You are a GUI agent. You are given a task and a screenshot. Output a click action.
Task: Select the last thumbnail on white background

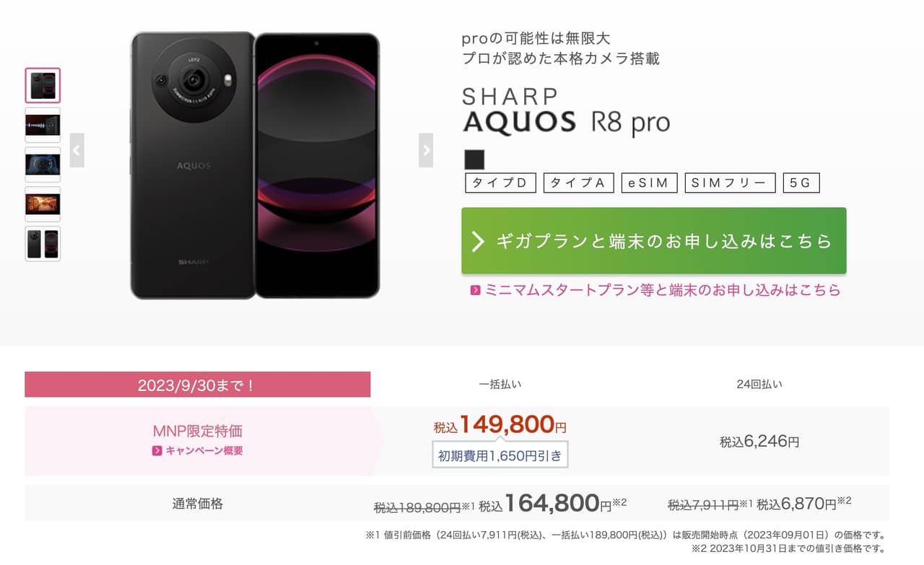tap(43, 244)
